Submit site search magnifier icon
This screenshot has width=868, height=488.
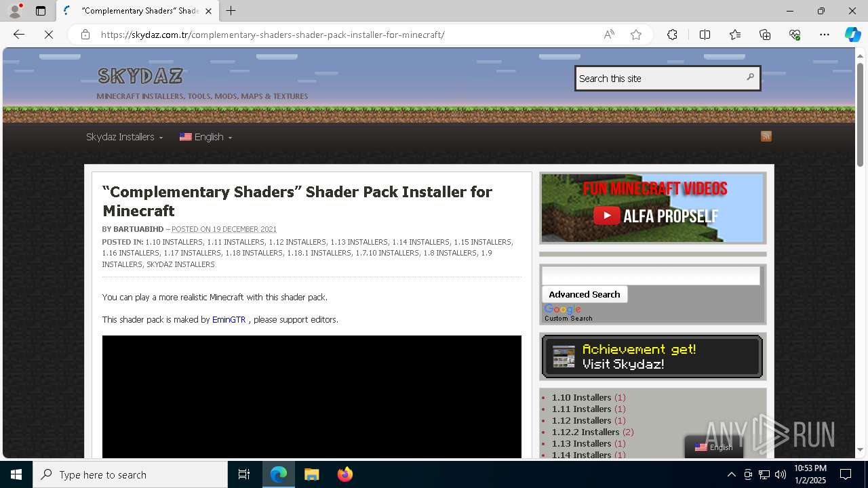[x=750, y=77]
